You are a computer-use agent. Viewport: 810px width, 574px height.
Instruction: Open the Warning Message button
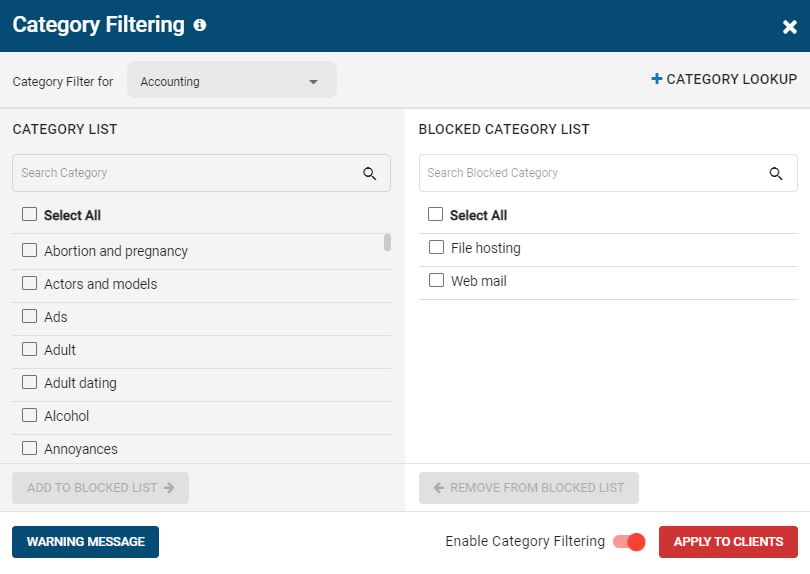(85, 541)
